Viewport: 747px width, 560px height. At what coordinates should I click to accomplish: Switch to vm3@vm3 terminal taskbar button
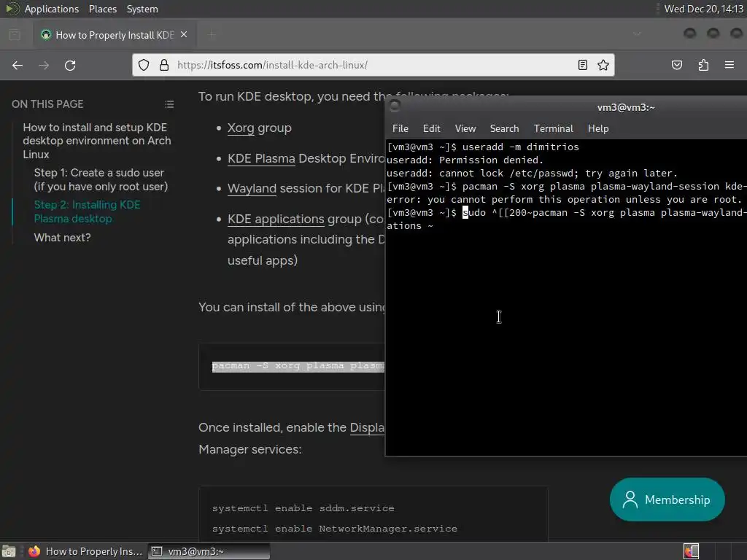pos(209,551)
